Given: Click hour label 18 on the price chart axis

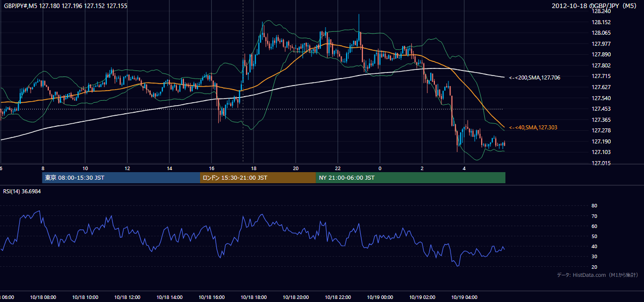Looking at the screenshot, I should [253, 168].
